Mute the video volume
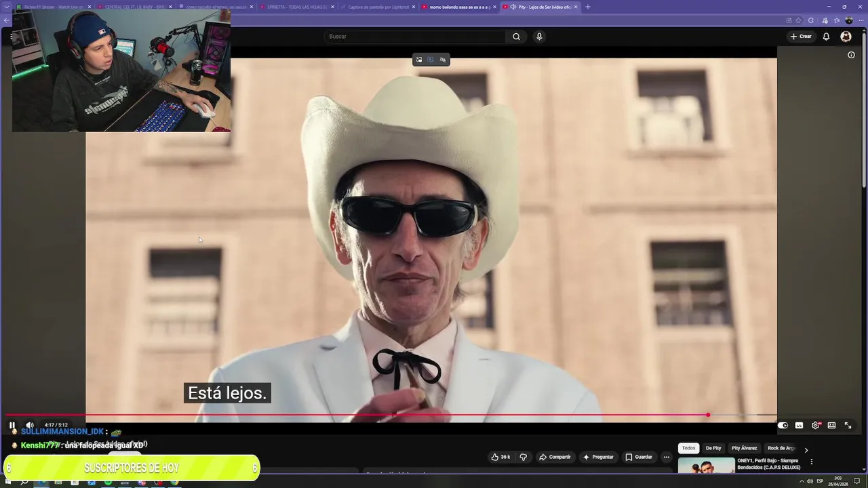868x488 pixels. click(30, 425)
